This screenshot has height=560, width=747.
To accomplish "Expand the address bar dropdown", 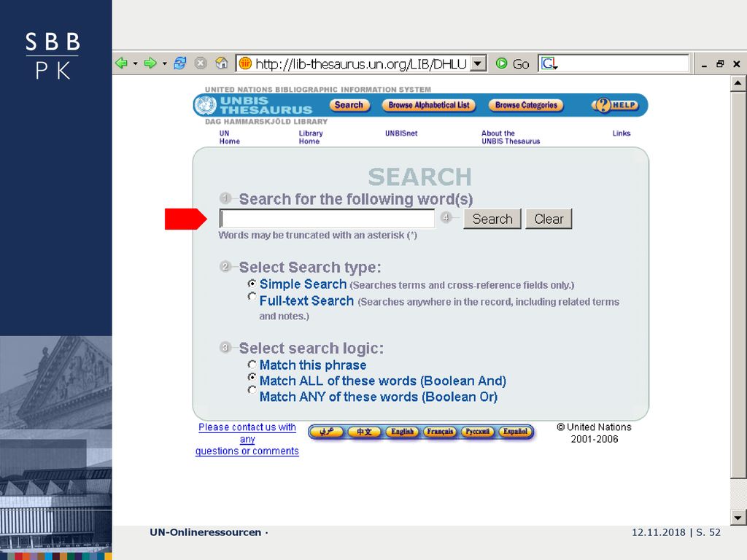I will [478, 63].
